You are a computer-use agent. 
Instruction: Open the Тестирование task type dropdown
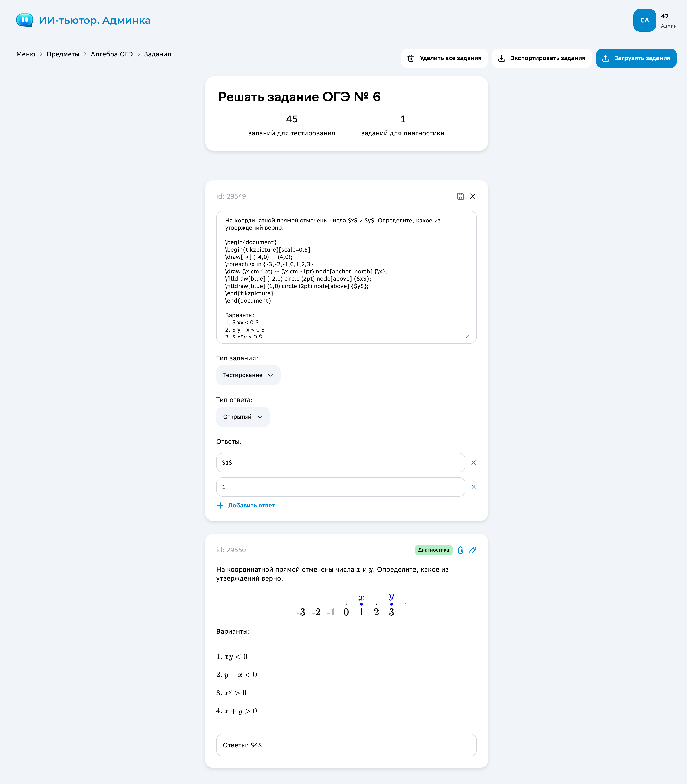pos(248,375)
